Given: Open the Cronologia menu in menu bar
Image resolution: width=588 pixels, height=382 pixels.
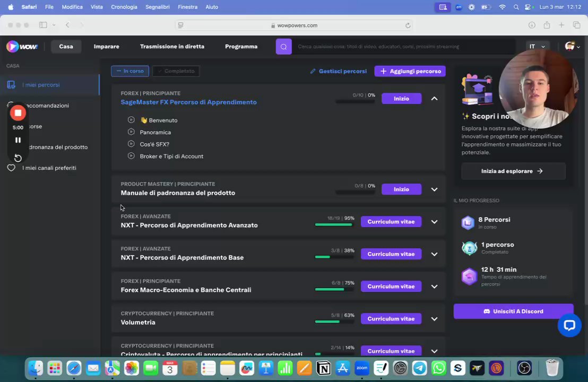Looking at the screenshot, I should (x=124, y=7).
